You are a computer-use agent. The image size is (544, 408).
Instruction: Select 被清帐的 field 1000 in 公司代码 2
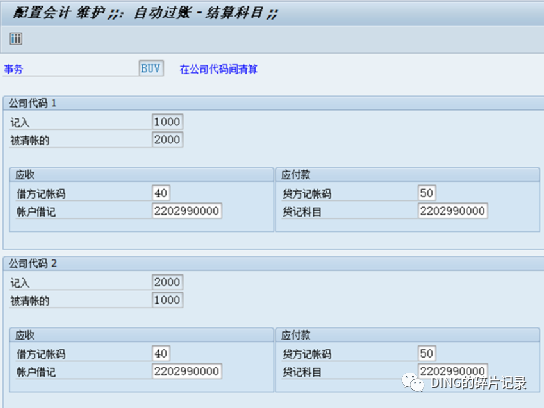tap(167, 300)
